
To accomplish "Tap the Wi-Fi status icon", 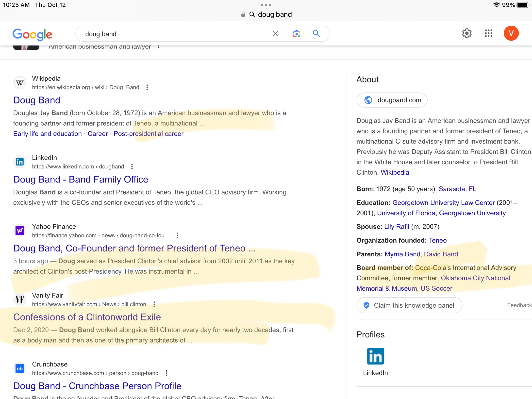I will coord(496,5).
